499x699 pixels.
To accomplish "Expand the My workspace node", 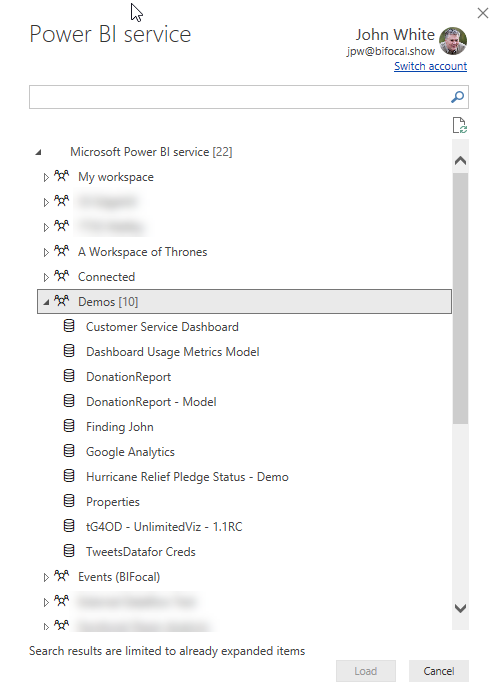I will pos(46,177).
